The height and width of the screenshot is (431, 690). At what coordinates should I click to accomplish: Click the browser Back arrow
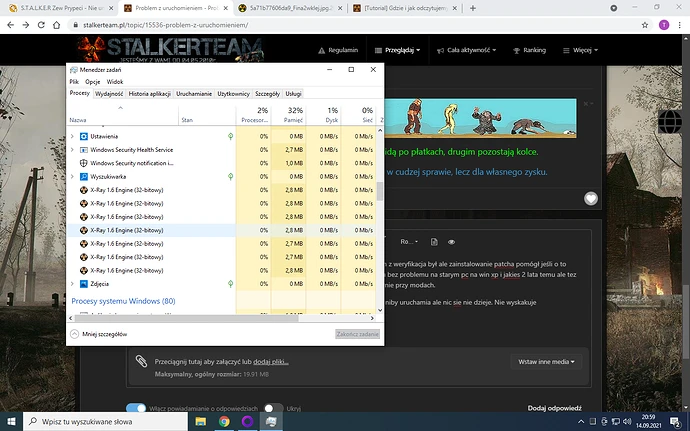[11, 25]
